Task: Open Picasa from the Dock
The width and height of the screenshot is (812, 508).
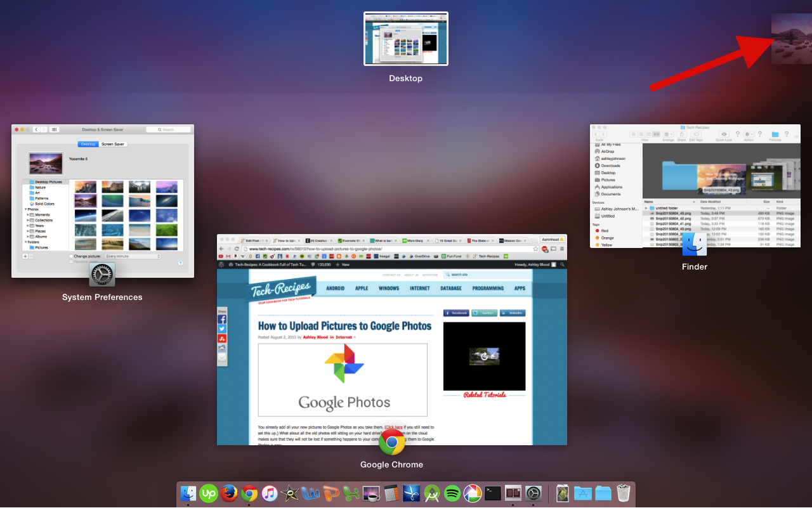Action: tap(473, 493)
